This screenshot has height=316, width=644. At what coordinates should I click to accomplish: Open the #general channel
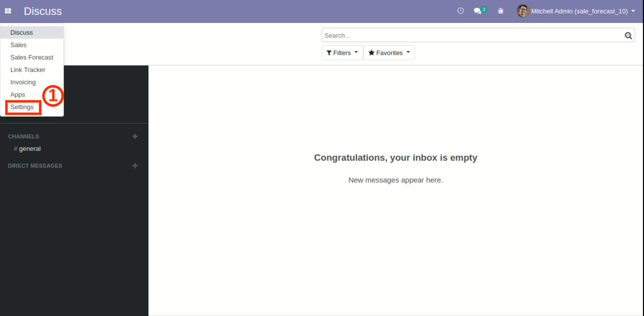(x=30, y=149)
